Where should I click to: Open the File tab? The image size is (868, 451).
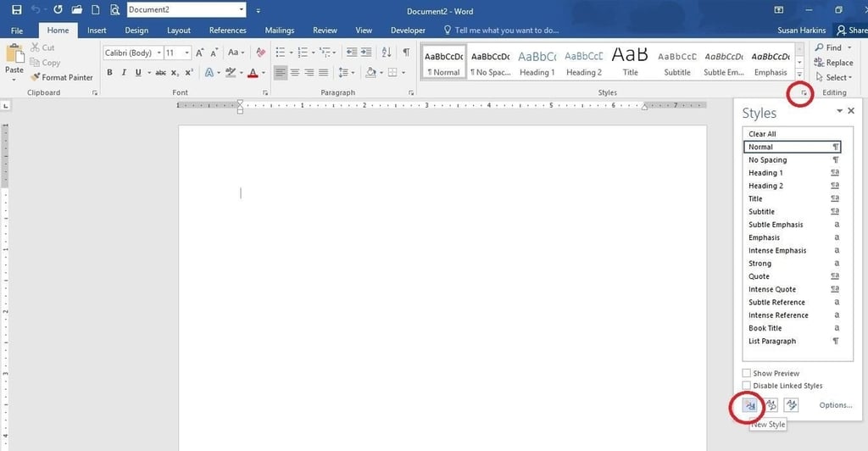click(17, 31)
